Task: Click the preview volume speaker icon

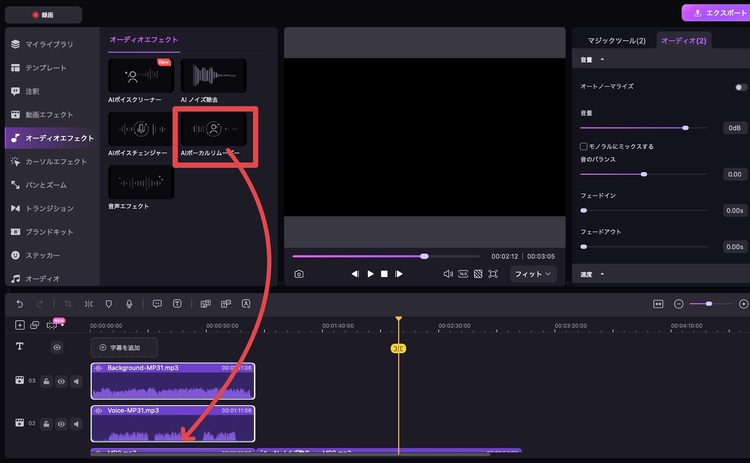Action: pyautogui.click(x=448, y=274)
